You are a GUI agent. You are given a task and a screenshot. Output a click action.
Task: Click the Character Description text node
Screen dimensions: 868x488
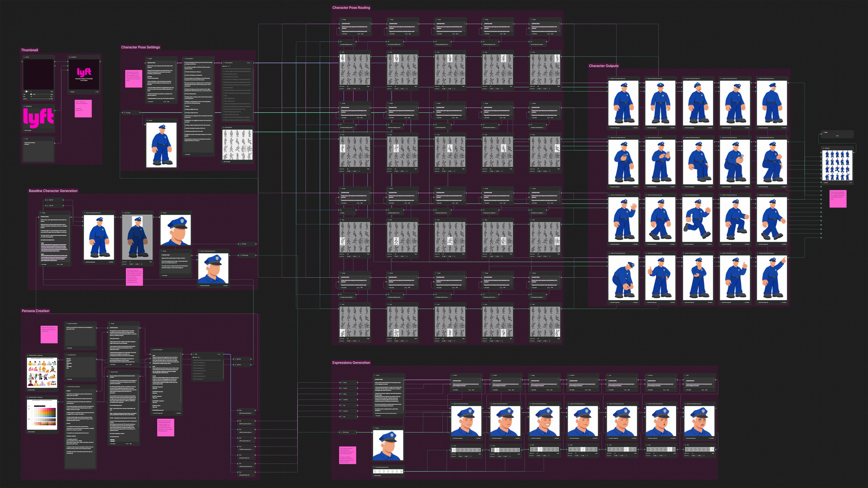point(81,335)
